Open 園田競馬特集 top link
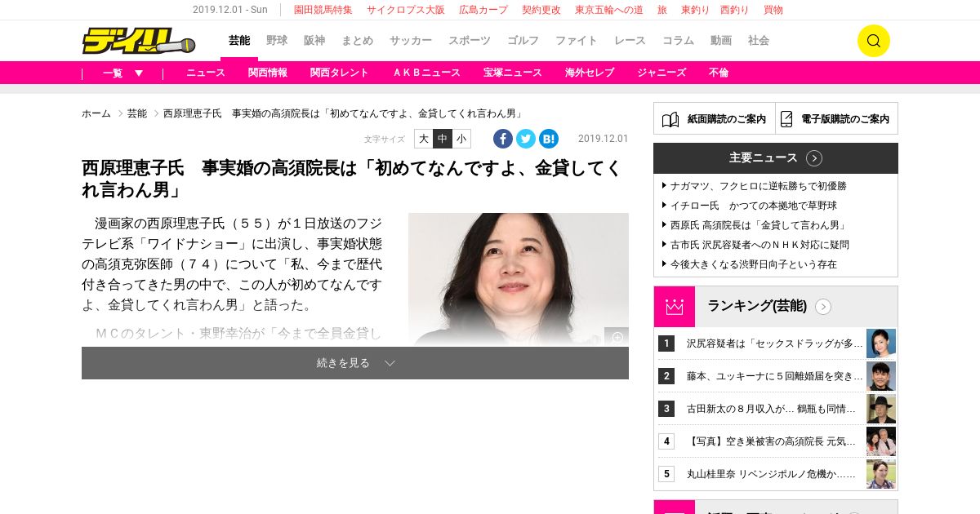The height and width of the screenshot is (514, 980). pyautogui.click(x=323, y=10)
